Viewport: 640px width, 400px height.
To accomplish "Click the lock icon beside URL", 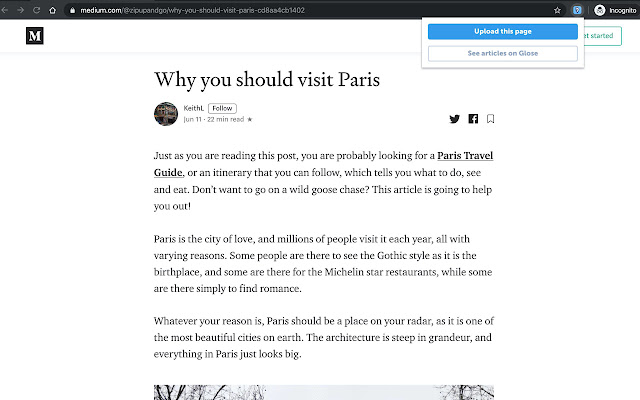I will [72, 10].
